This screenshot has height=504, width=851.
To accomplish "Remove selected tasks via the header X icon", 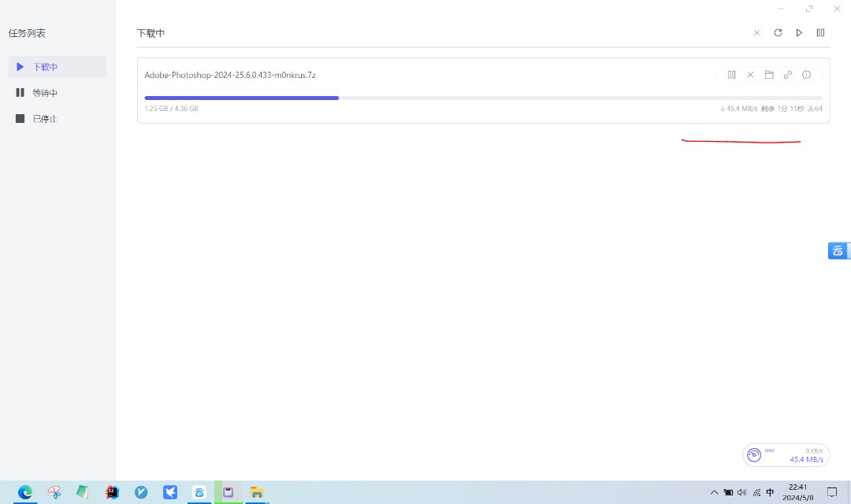I will pyautogui.click(x=756, y=33).
